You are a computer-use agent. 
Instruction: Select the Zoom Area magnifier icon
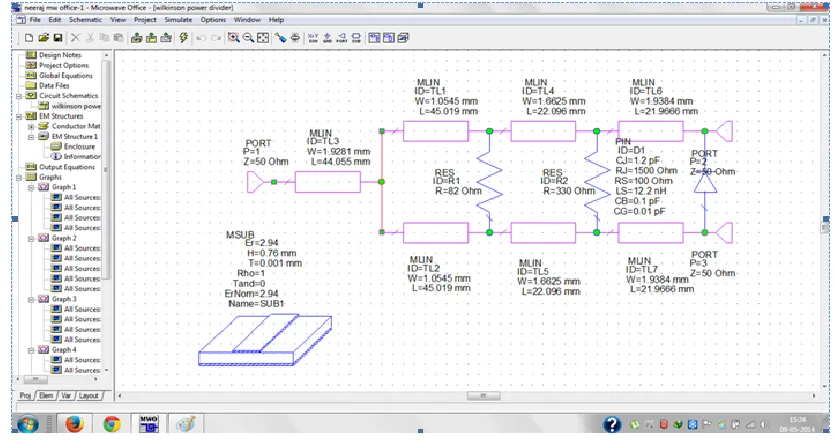coord(233,38)
